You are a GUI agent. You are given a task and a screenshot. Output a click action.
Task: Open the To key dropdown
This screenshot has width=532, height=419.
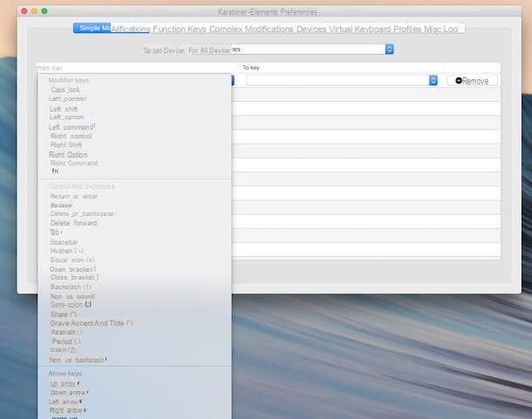tap(342, 80)
